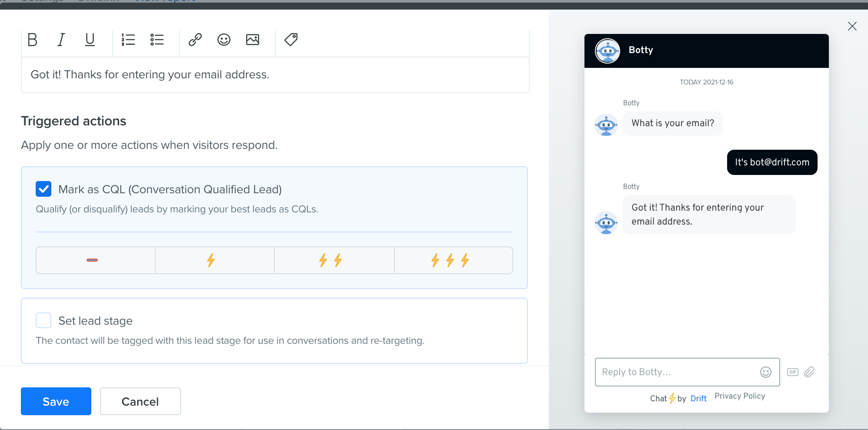Image resolution: width=868 pixels, height=430 pixels.
Task: Click the "What is your email?" bubble
Action: 673,124
